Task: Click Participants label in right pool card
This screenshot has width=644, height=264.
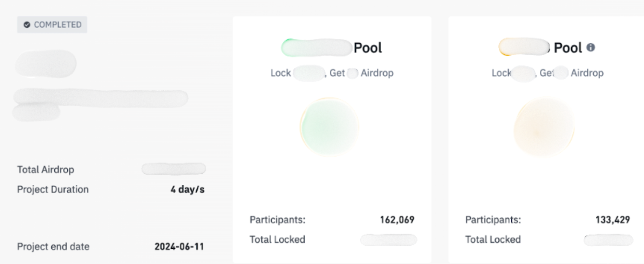Action: click(x=493, y=220)
